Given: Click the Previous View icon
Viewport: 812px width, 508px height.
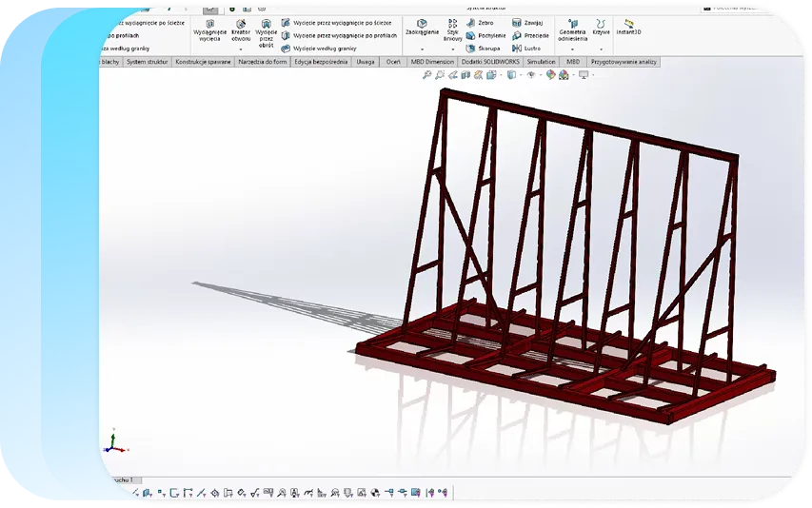Looking at the screenshot, I should pos(453,75).
